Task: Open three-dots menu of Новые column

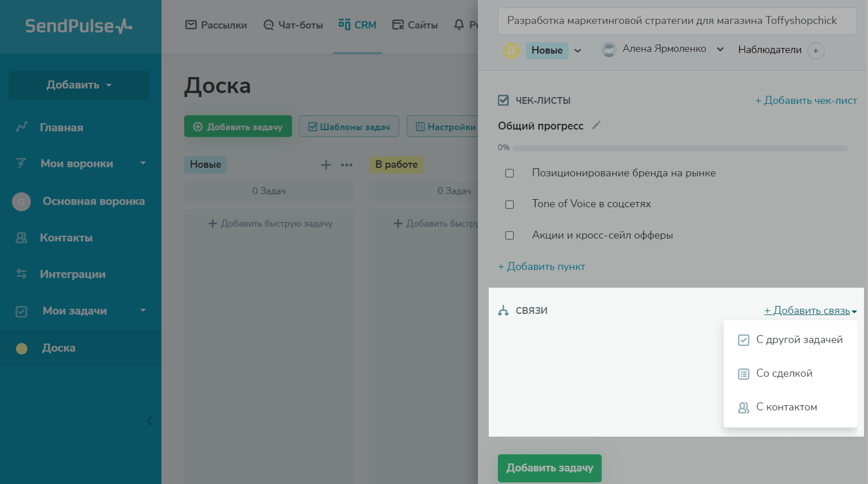Action: (x=347, y=165)
